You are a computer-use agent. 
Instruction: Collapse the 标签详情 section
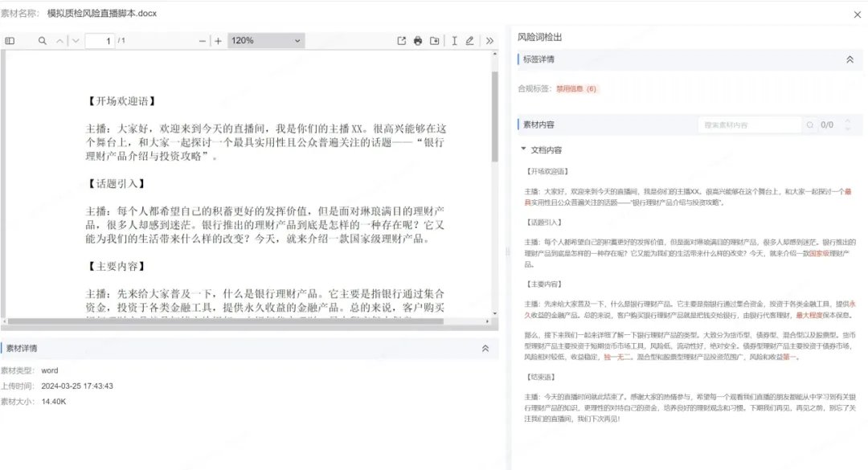tap(850, 59)
